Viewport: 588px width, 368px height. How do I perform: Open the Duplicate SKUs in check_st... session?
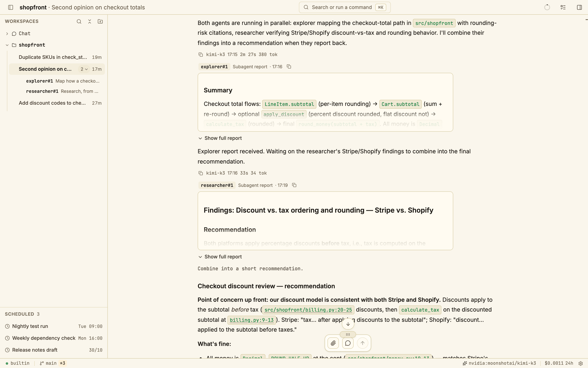[57, 57]
